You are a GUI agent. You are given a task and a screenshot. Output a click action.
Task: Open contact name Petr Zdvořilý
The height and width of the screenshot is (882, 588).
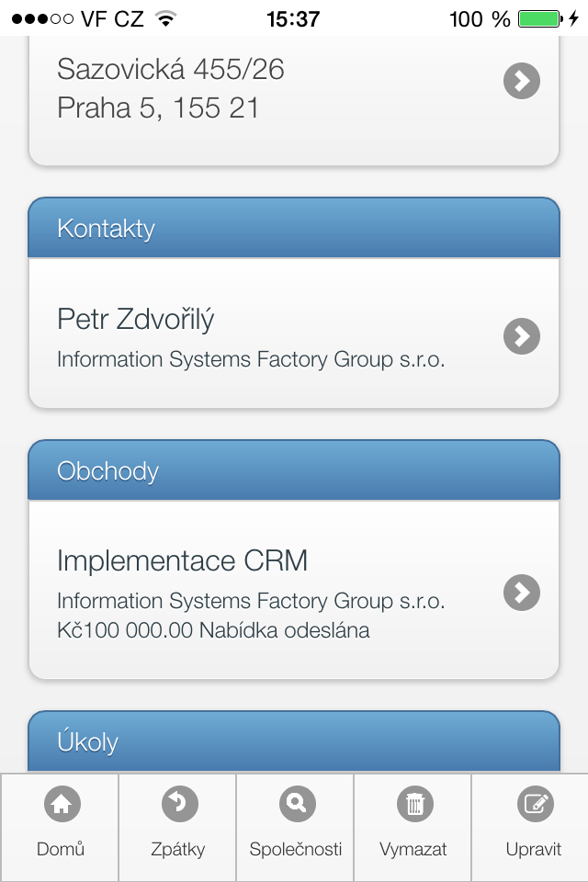[136, 319]
